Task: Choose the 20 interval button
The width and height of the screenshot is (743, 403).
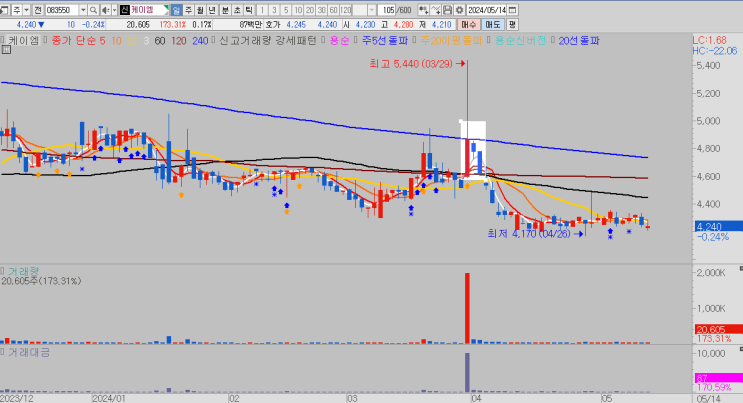Action: [309, 10]
